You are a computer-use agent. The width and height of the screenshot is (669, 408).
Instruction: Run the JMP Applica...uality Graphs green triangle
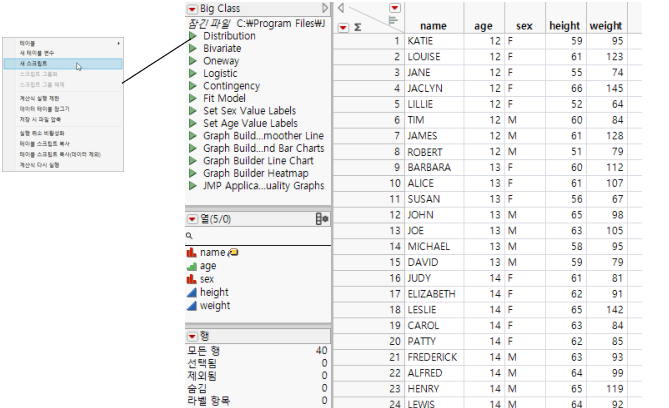pos(193,186)
